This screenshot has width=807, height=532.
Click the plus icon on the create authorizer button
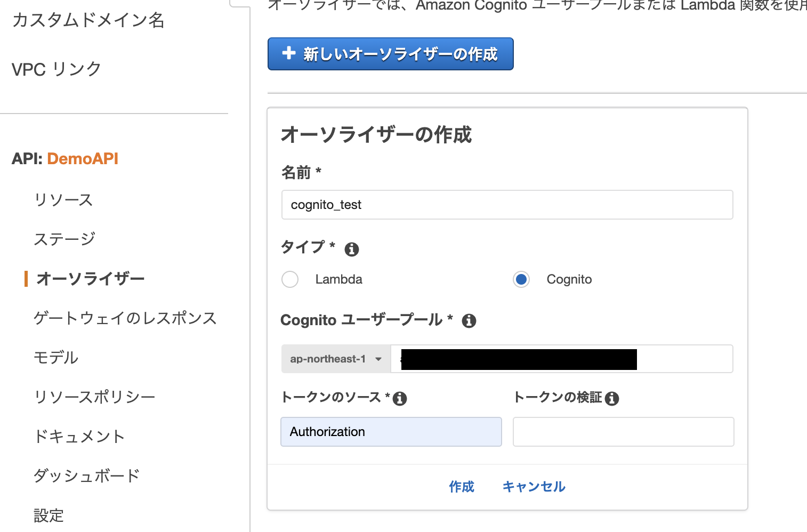click(x=288, y=54)
